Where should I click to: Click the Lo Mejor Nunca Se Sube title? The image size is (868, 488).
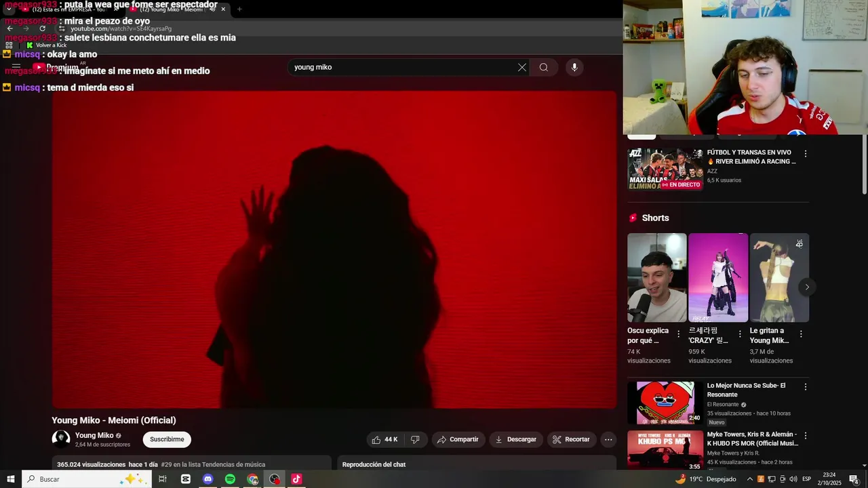tap(746, 390)
